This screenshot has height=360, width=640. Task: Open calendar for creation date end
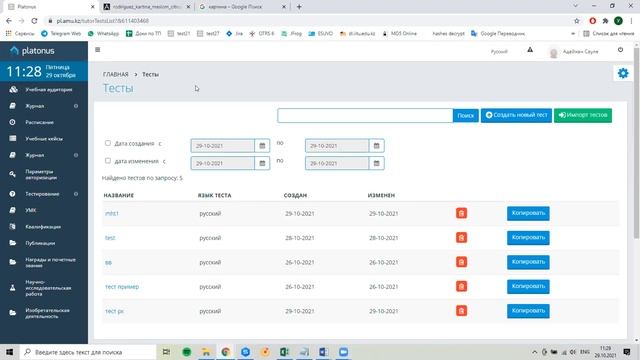[376, 146]
